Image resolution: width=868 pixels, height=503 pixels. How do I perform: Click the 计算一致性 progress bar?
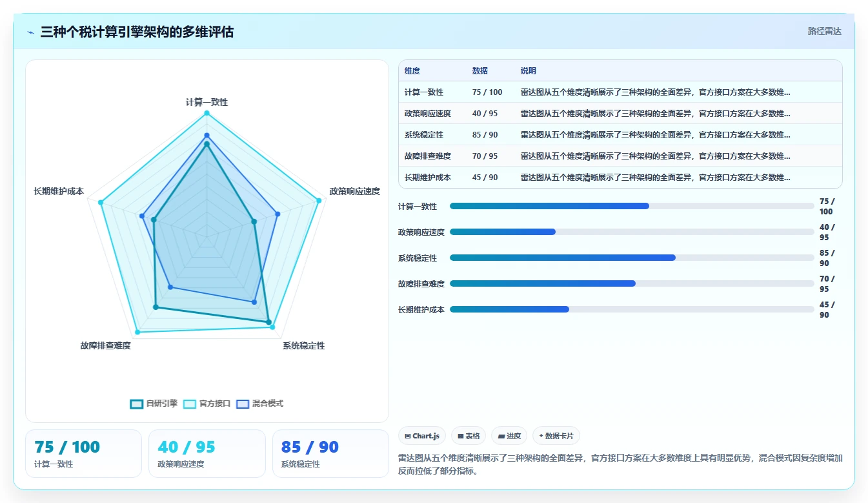[x=632, y=206]
